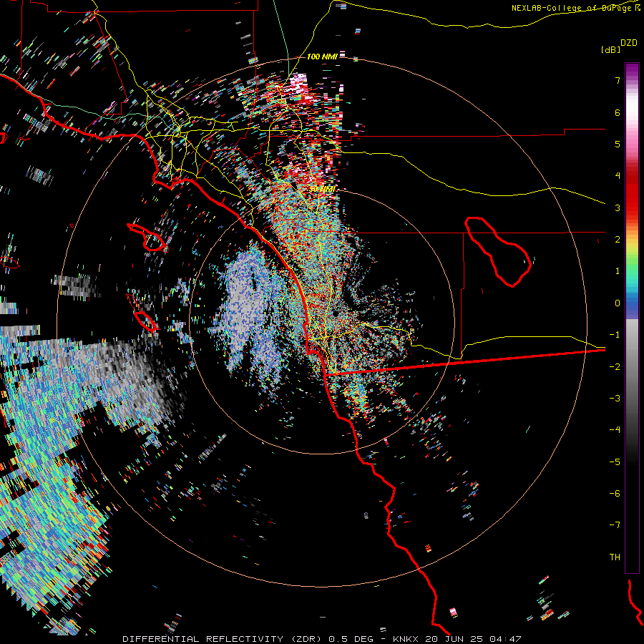Image resolution: width=644 pixels, height=644 pixels.
Task: Click the 50 NMI range ring label
Action: [x=322, y=189]
